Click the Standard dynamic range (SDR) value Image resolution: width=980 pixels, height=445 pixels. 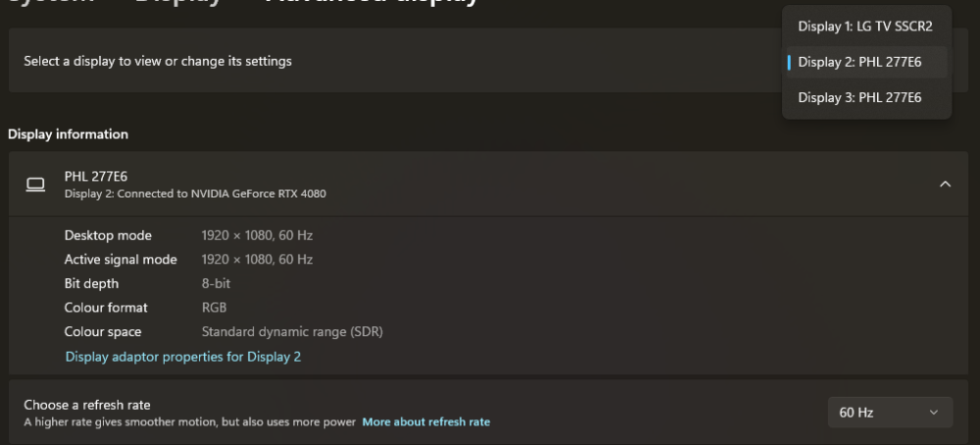click(292, 332)
